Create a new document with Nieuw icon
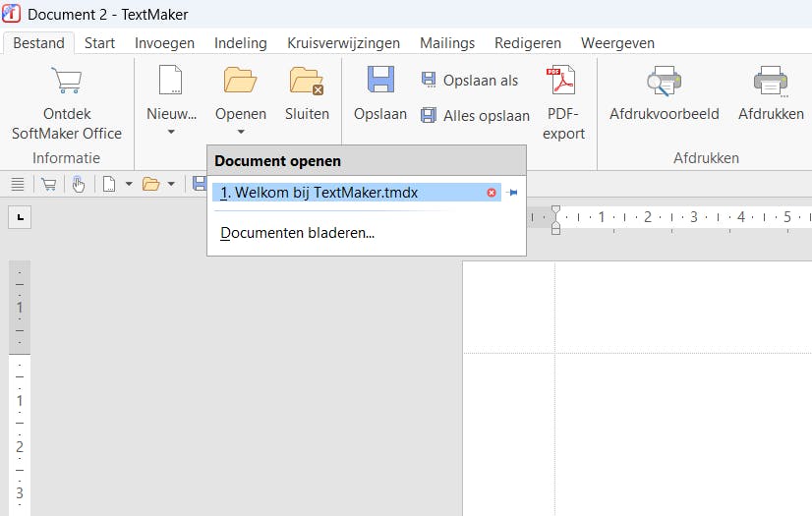 click(x=171, y=81)
